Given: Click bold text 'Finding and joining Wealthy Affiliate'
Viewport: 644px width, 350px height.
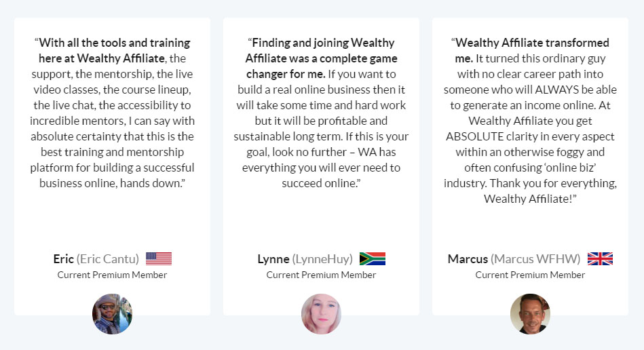Looking at the screenshot, I should coord(320,50).
